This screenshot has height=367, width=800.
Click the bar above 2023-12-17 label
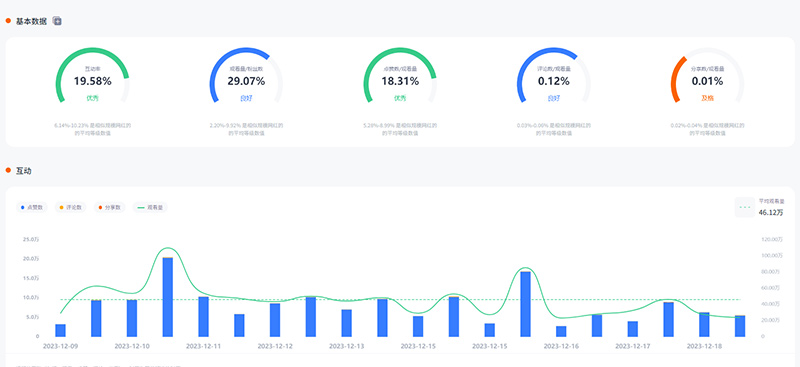(x=633, y=329)
